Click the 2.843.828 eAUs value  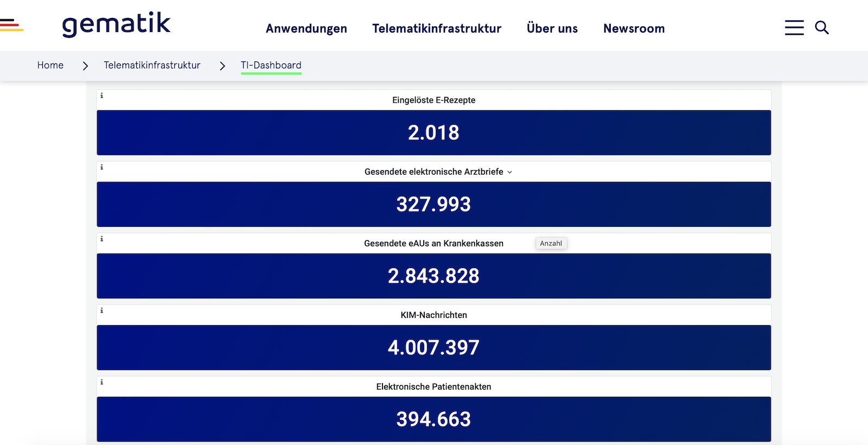pyautogui.click(x=433, y=276)
